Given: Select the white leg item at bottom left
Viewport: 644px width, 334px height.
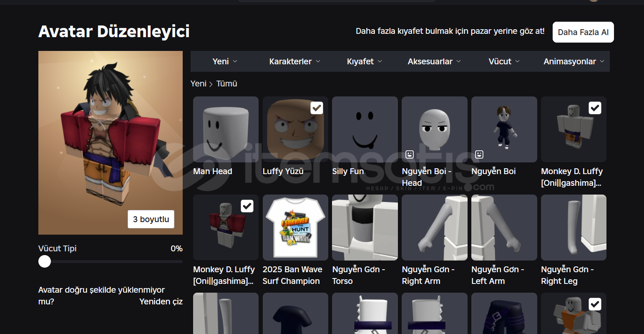Looking at the screenshot, I should 226,313.
